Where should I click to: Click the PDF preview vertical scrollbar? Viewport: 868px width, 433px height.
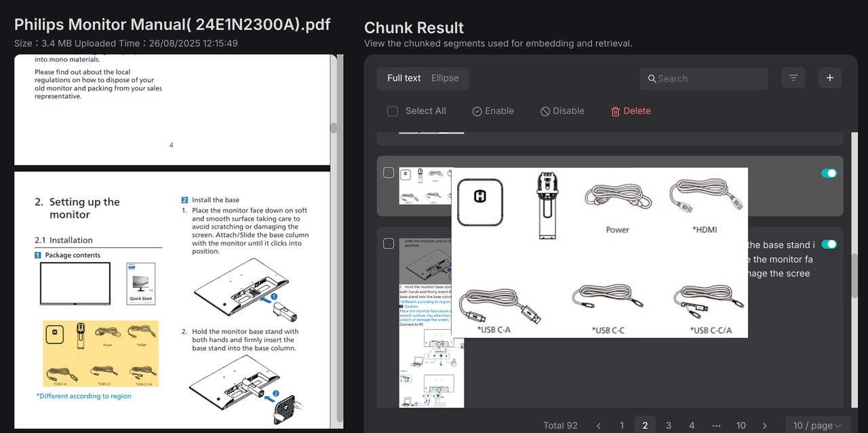tap(333, 128)
